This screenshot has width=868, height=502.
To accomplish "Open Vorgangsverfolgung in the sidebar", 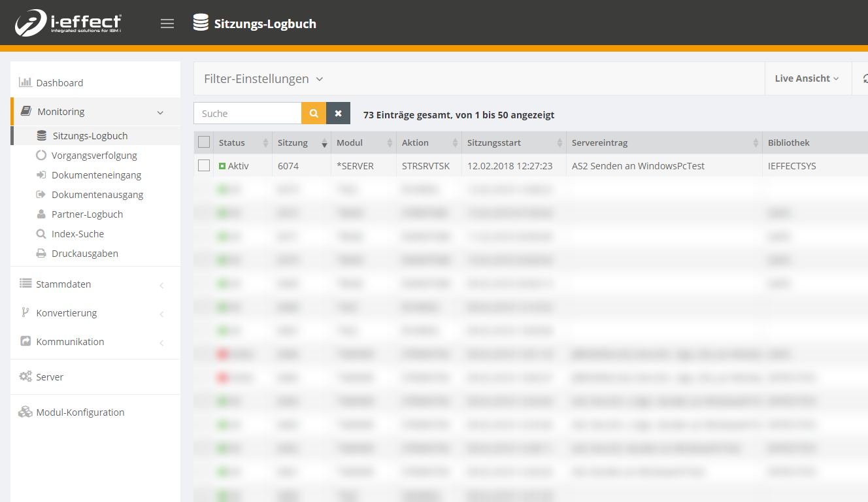I will [94, 156].
